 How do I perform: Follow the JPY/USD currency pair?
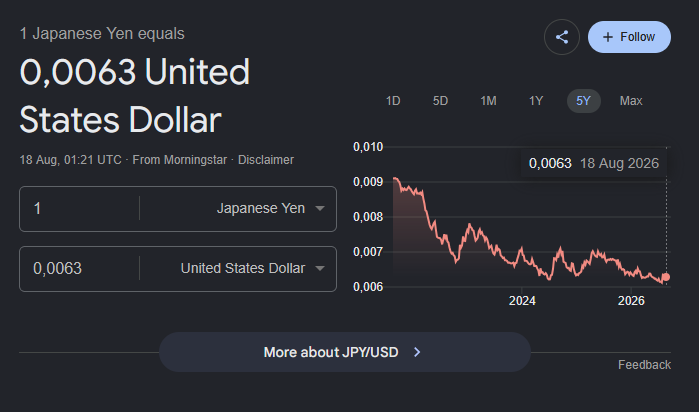(x=629, y=37)
